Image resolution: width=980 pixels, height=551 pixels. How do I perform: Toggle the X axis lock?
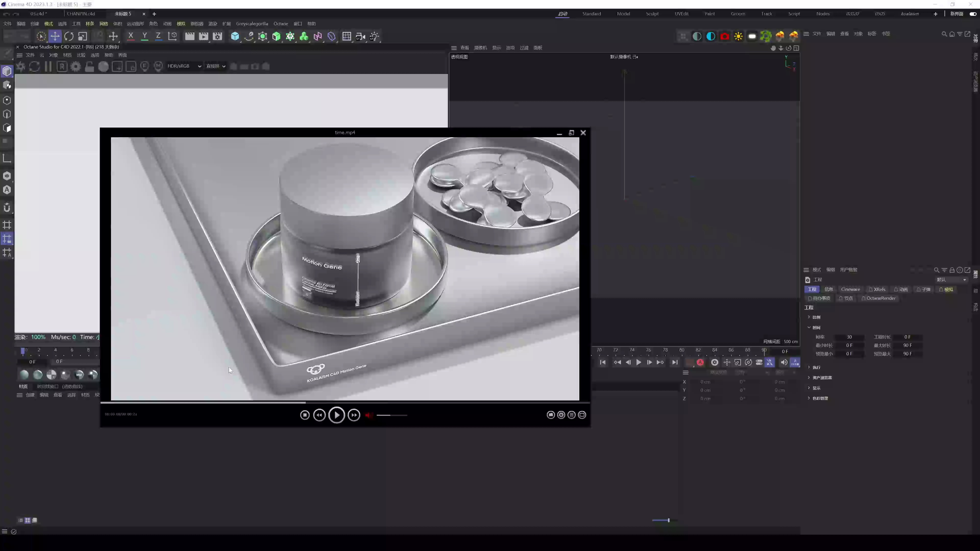click(x=130, y=36)
